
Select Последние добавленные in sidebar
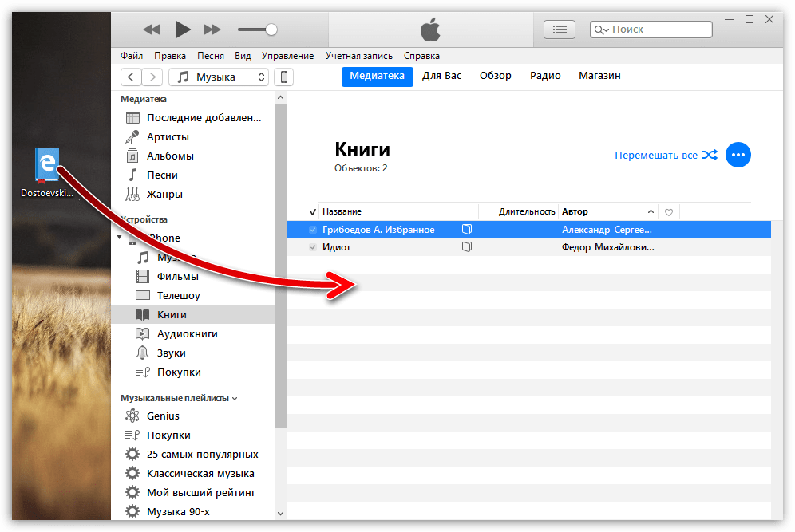193,118
